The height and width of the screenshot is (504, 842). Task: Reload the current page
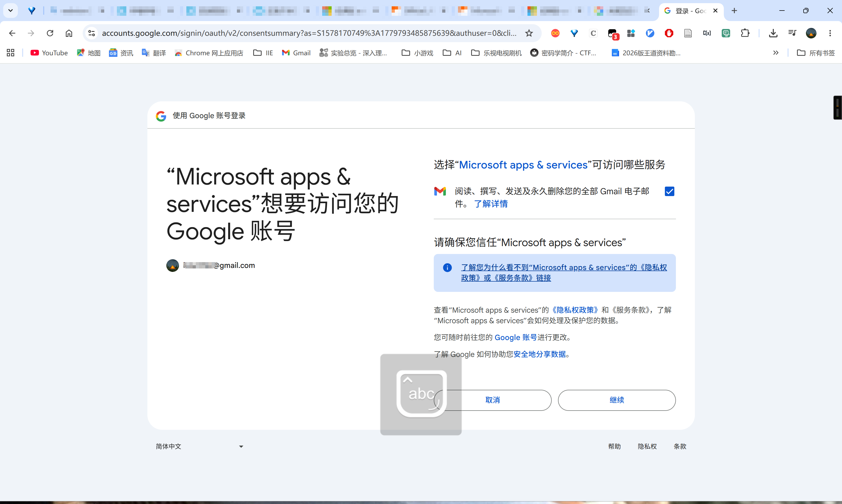(50, 33)
